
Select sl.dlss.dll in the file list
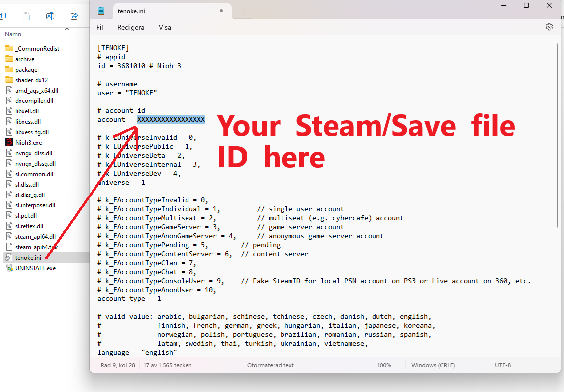click(x=27, y=184)
